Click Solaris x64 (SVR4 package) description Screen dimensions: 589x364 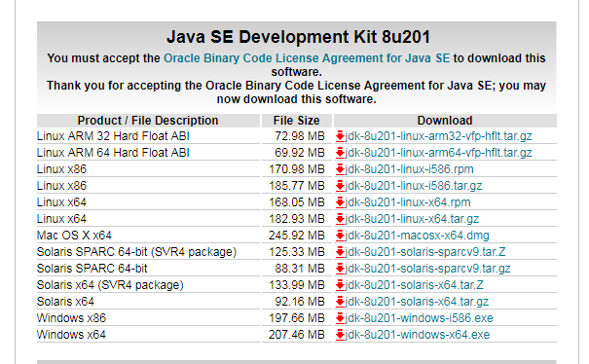110,285
